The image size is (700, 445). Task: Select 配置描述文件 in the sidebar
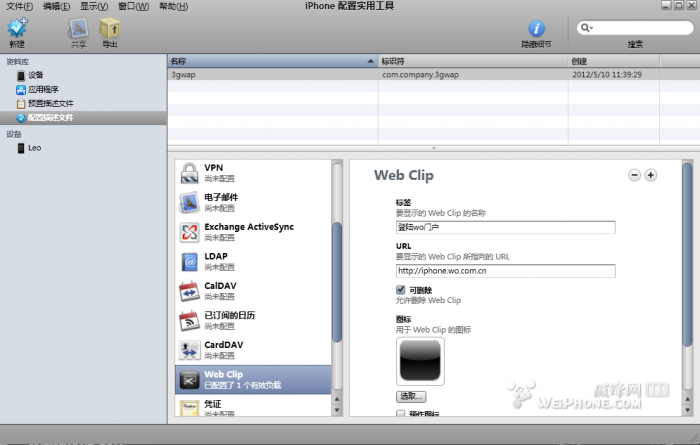click(x=83, y=117)
